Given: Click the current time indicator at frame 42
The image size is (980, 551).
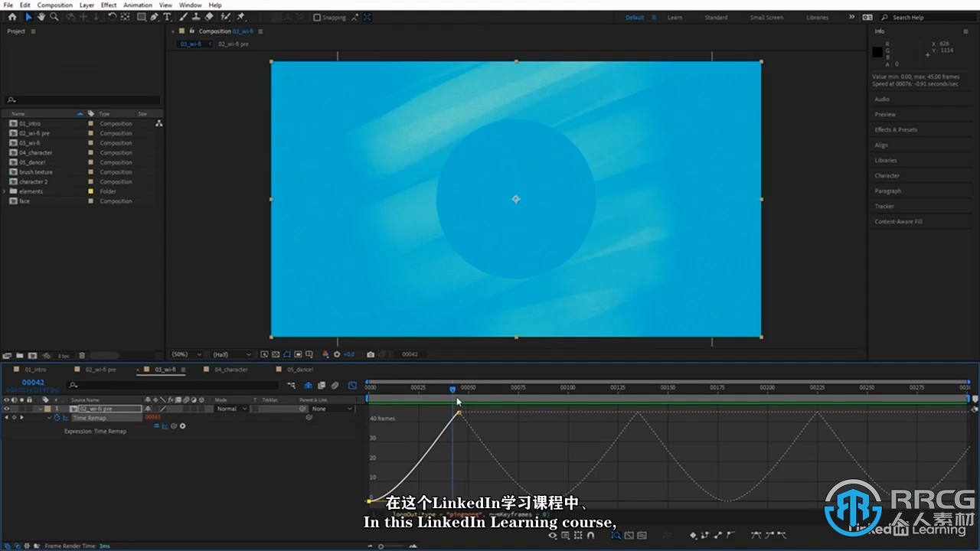Looking at the screenshot, I should [x=452, y=390].
